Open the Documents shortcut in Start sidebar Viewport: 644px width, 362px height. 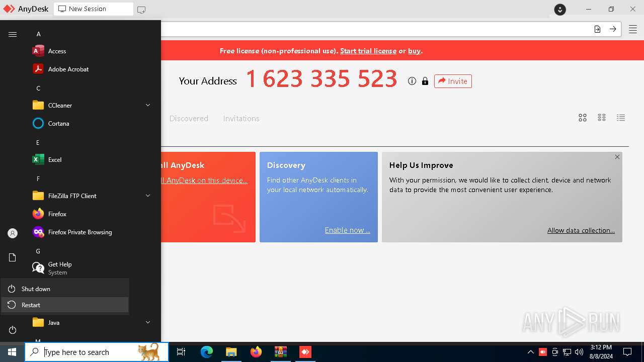coord(13,257)
